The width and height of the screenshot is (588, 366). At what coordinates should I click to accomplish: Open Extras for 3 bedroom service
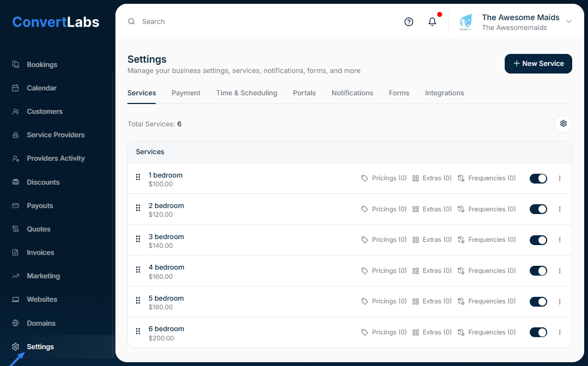tap(432, 240)
